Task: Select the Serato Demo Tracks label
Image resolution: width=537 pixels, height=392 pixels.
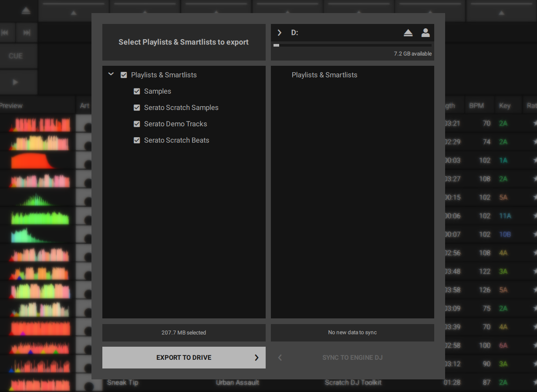Action: tap(176, 124)
